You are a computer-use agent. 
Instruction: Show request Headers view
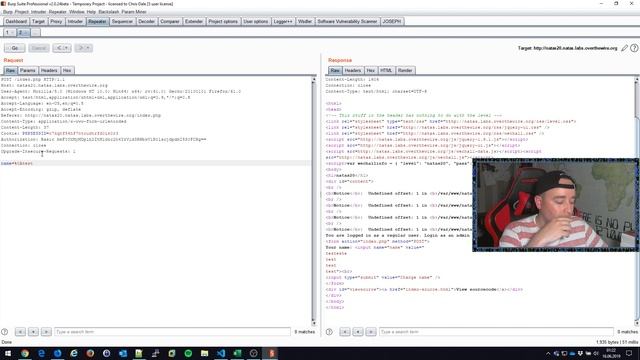coord(49,71)
